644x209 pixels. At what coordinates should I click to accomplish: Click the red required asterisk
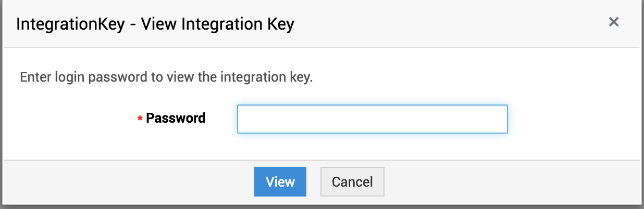tap(140, 120)
